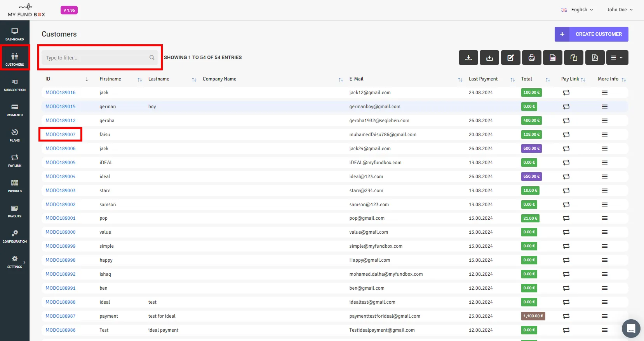Open Configuration from the sidebar
This screenshot has height=341, width=644.
point(15,237)
